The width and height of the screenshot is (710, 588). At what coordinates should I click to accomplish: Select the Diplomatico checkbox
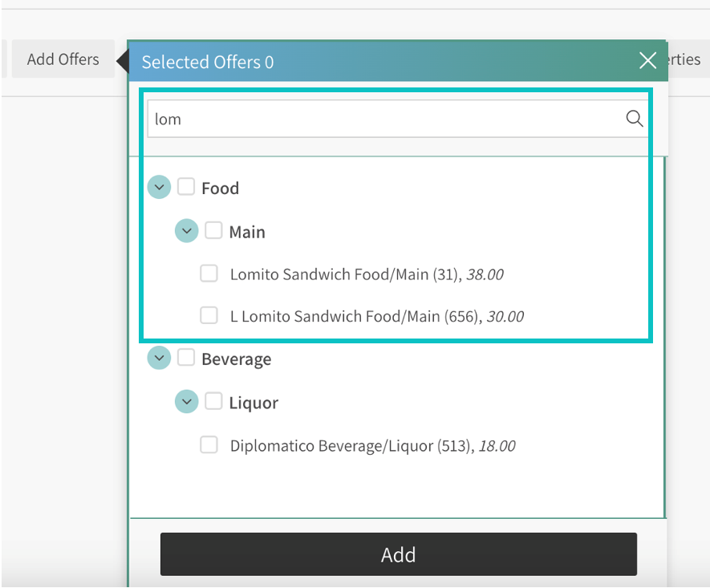coord(209,444)
